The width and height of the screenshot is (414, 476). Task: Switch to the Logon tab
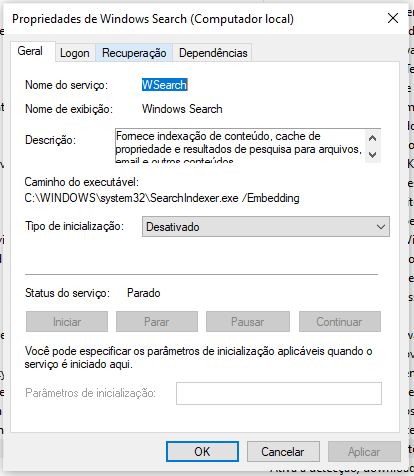pos(75,53)
